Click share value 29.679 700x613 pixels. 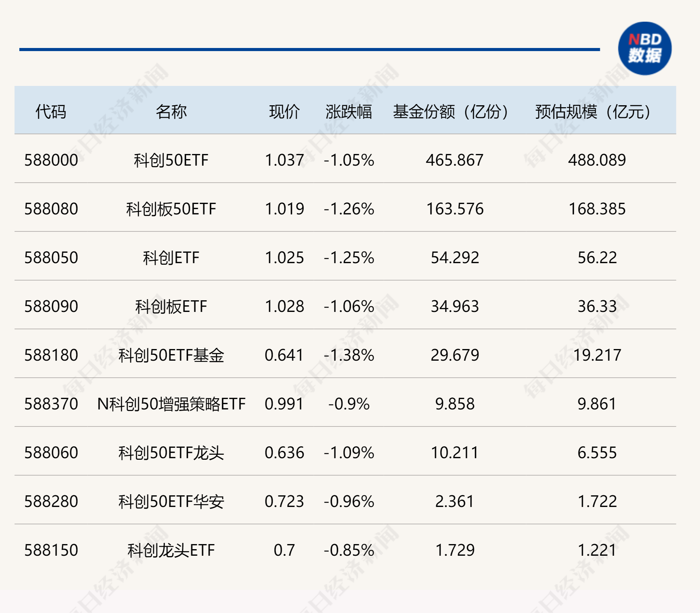(x=454, y=355)
